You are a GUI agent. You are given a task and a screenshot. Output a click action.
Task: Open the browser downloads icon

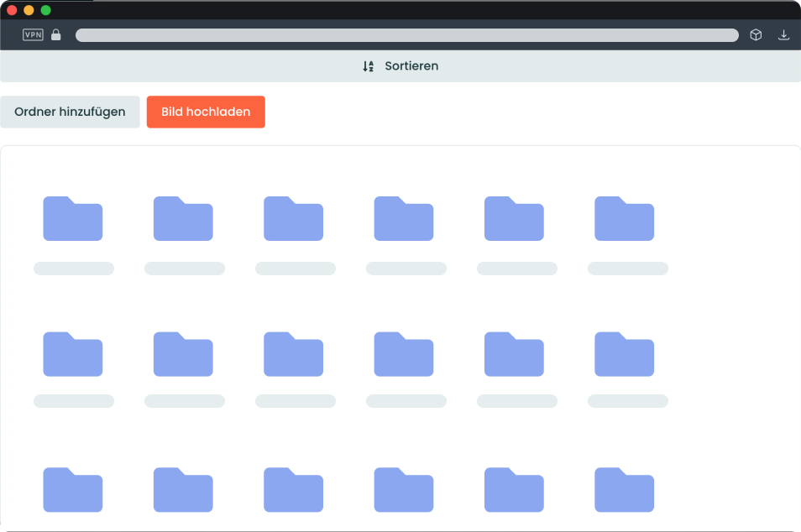[783, 34]
